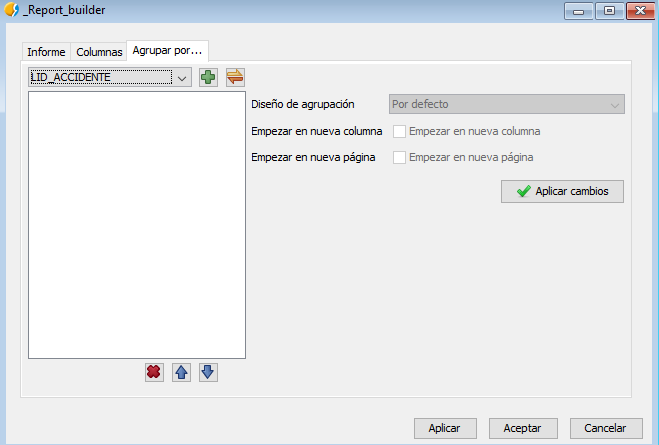Click the Aplicar button

pos(445,428)
